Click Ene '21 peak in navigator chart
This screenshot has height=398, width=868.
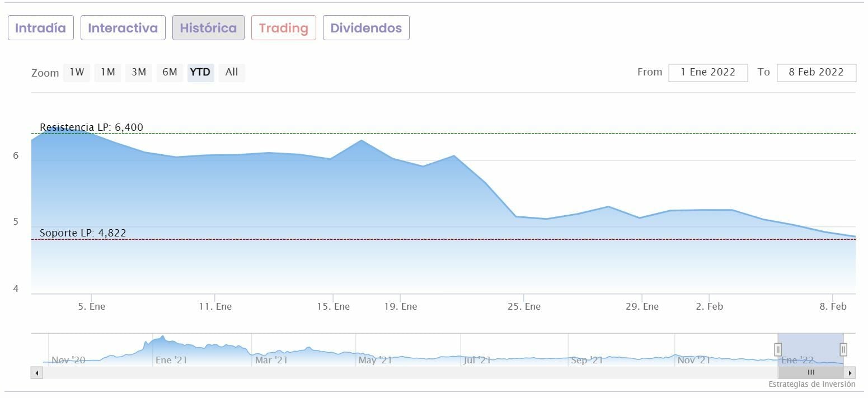[162, 337]
